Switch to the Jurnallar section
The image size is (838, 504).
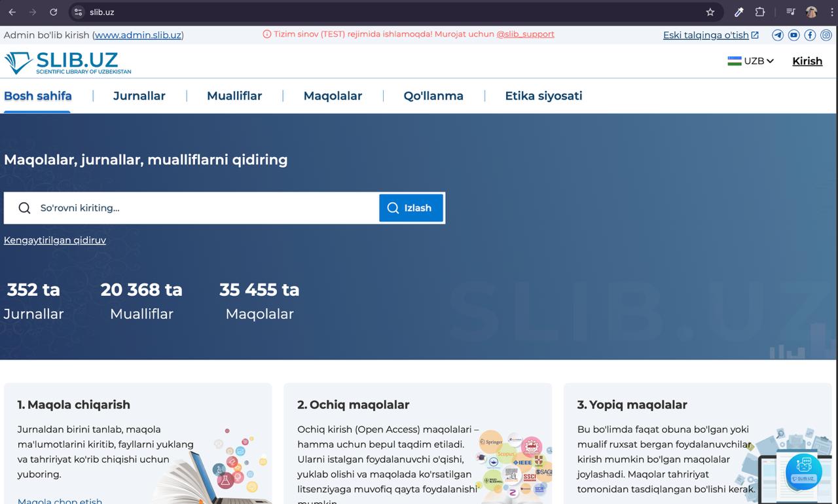[139, 96]
